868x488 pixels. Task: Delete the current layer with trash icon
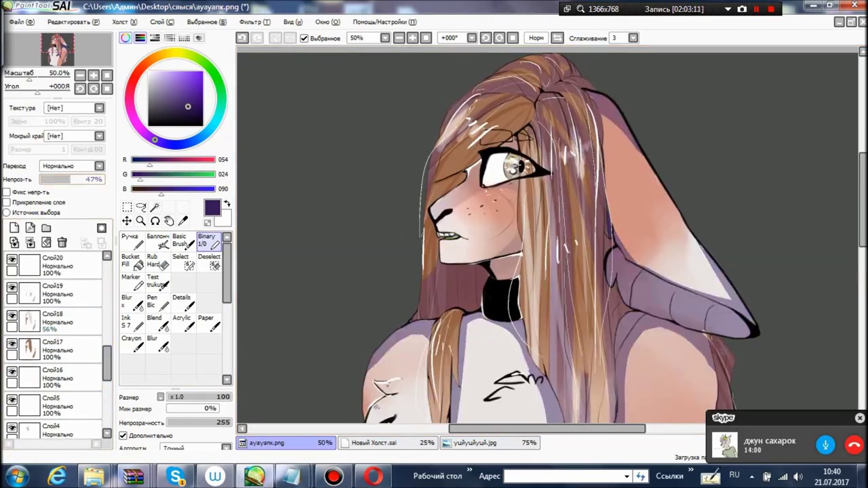[x=62, y=242]
